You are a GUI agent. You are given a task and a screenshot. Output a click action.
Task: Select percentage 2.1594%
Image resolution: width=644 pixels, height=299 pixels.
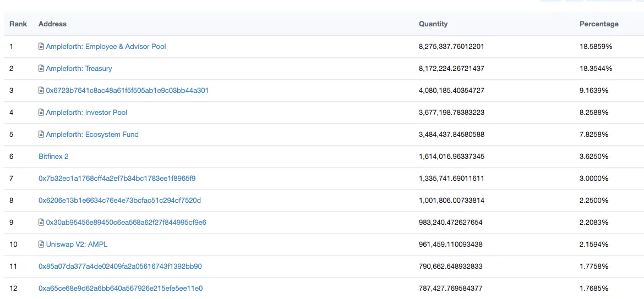coord(594,245)
